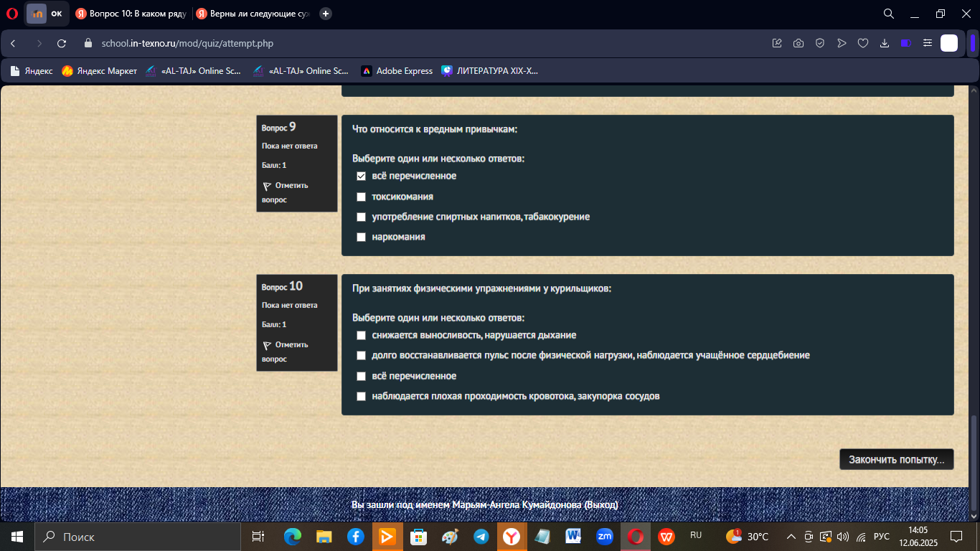Image resolution: width=980 pixels, height=551 pixels.
Task: Open the "Adobe Express" bookmark
Action: [x=397, y=71]
